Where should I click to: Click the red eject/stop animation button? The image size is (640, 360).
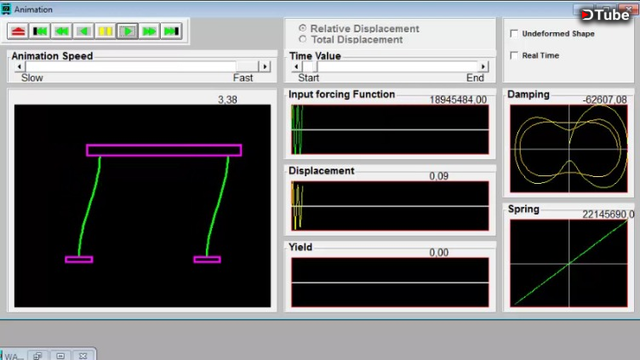[18, 31]
